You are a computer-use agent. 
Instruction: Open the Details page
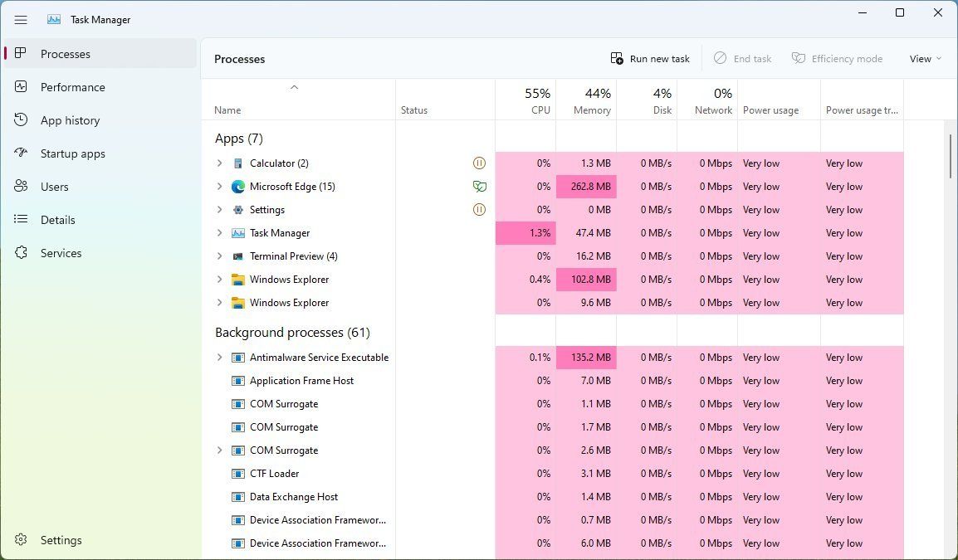[x=57, y=219]
